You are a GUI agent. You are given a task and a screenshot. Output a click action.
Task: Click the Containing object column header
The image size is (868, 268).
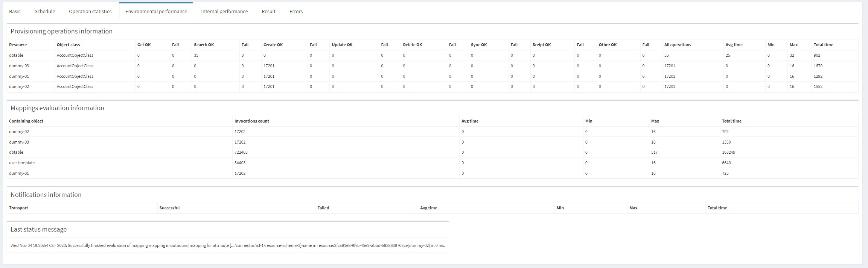pos(26,121)
